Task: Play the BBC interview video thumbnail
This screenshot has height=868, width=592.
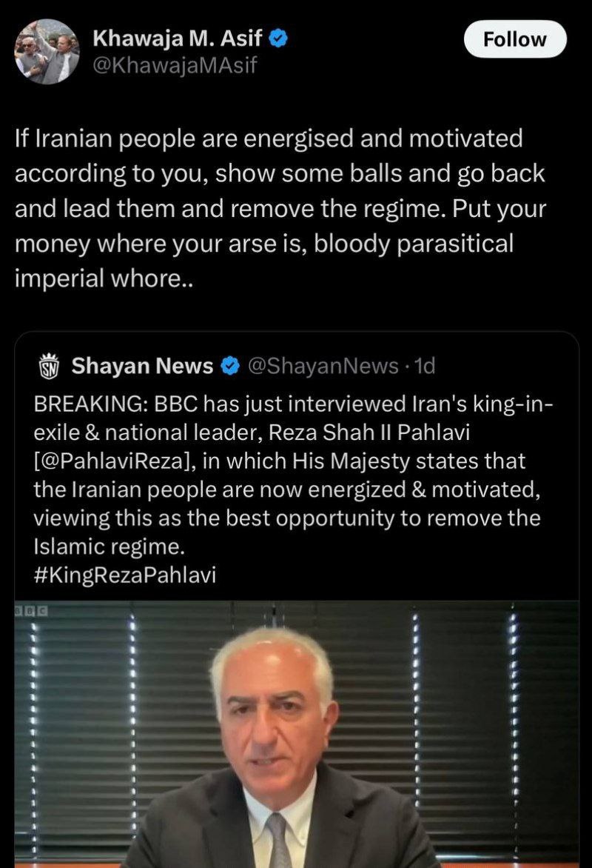Action: (296, 733)
